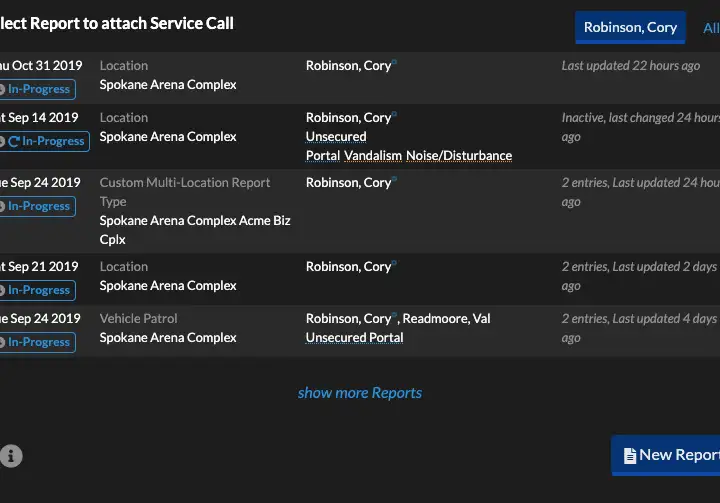Click Robinson, Cory name in Sep 14 row
Viewport: 720px width, 503px height.
(x=349, y=118)
